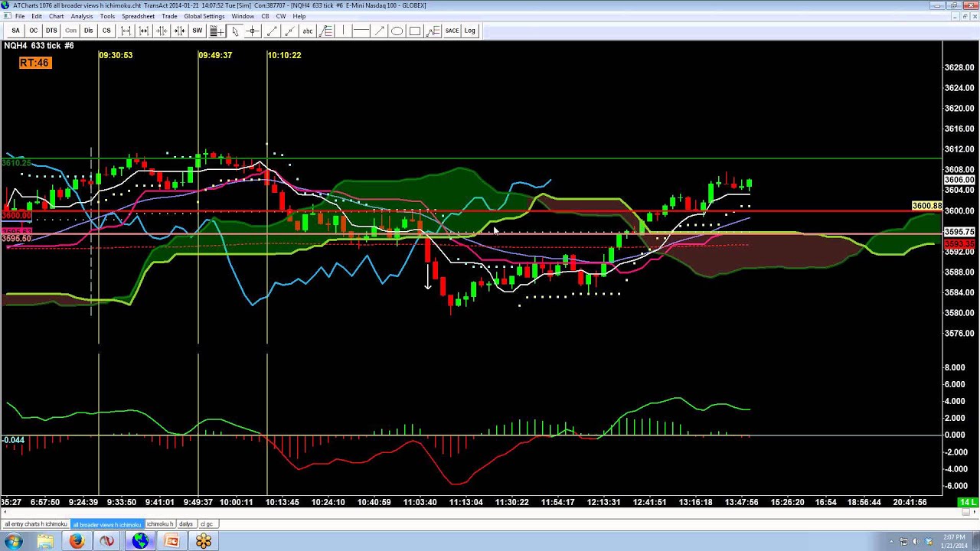Open the Windows Start menu
Viewport: 980px width, 551px height.
tap(13, 541)
